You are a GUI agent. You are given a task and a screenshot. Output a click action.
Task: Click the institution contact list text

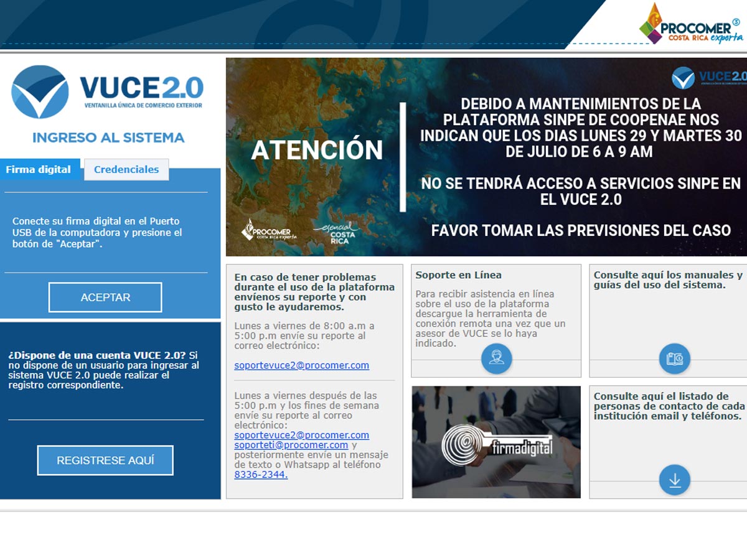[x=668, y=406]
